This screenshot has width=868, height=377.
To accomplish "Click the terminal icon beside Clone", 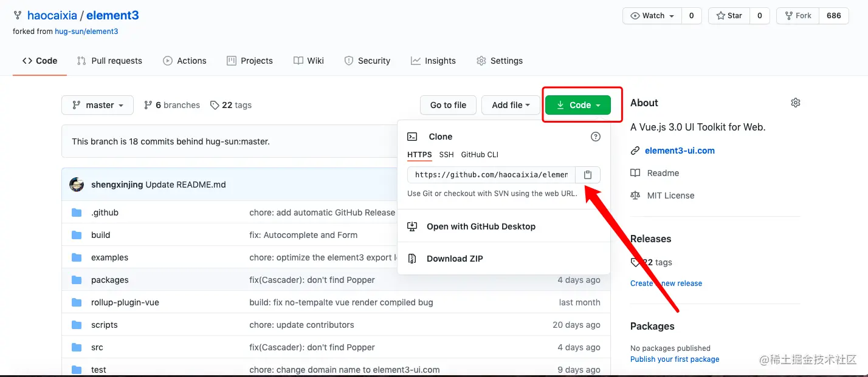I will (412, 137).
